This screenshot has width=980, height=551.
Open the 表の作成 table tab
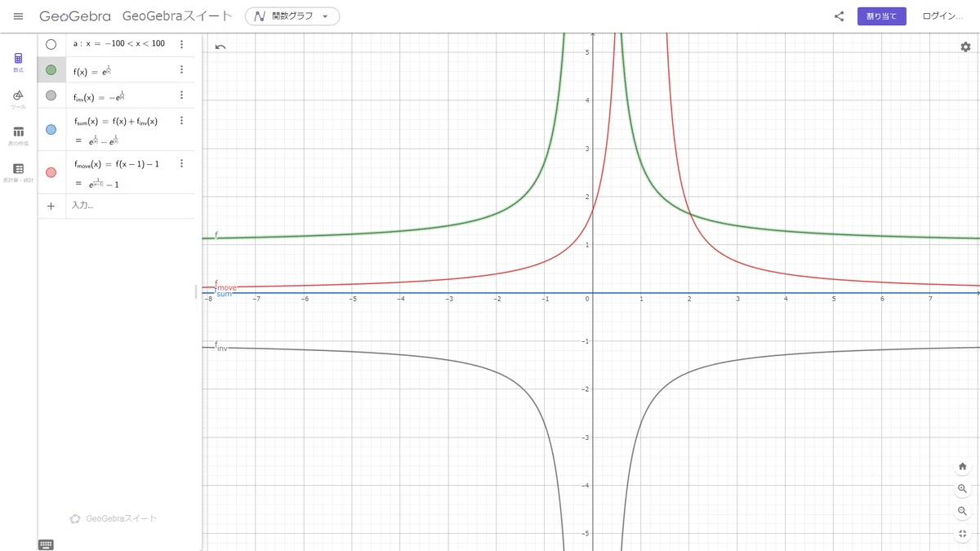pyautogui.click(x=19, y=136)
